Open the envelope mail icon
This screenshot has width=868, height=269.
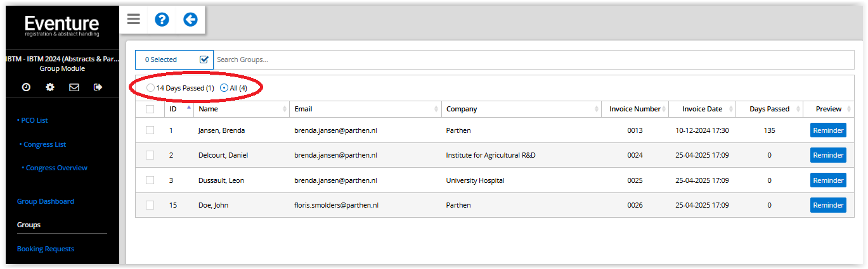click(x=74, y=87)
